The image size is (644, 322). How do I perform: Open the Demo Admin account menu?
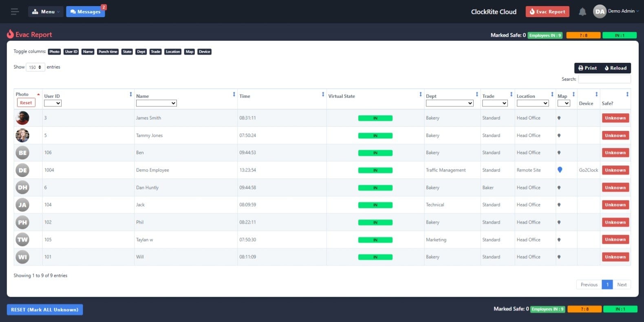(623, 11)
